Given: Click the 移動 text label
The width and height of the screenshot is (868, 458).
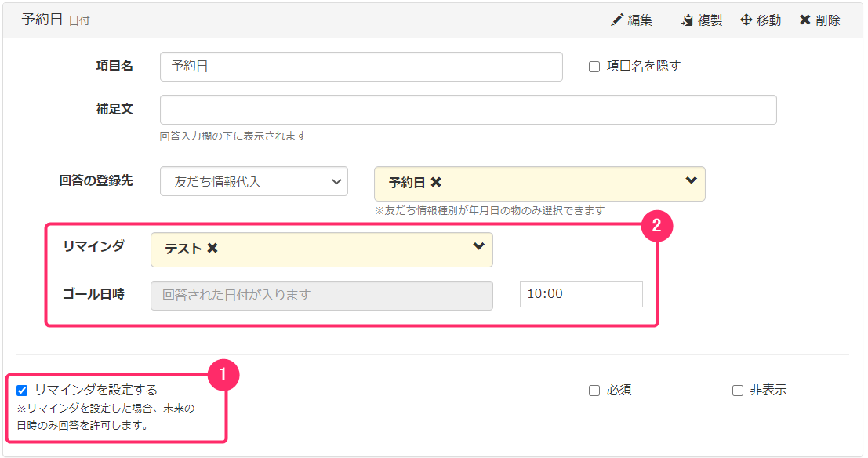Looking at the screenshot, I should (x=768, y=20).
